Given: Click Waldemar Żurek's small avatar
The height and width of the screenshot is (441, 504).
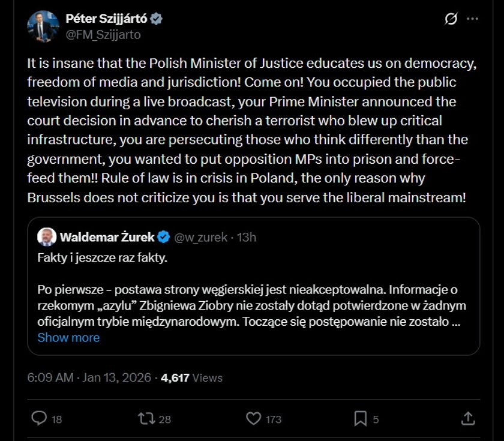Looking at the screenshot, I should coord(46,237).
